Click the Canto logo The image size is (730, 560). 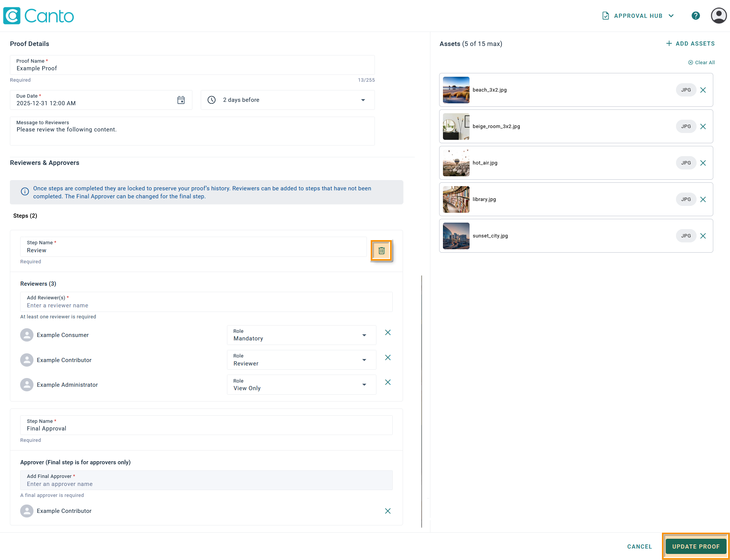coord(38,16)
